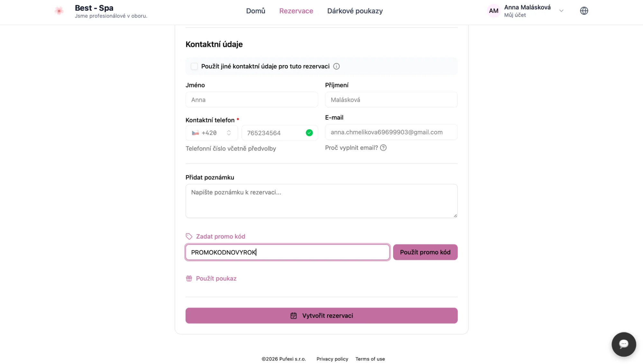Click the AM avatar circle
This screenshot has width=643, height=364.
[493, 11]
